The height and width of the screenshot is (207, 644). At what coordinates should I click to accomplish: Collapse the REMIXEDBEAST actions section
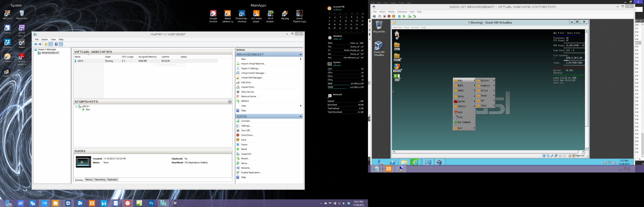301,55
